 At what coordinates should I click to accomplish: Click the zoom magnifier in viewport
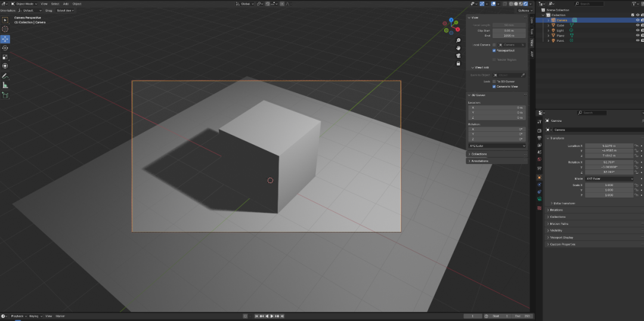(459, 41)
